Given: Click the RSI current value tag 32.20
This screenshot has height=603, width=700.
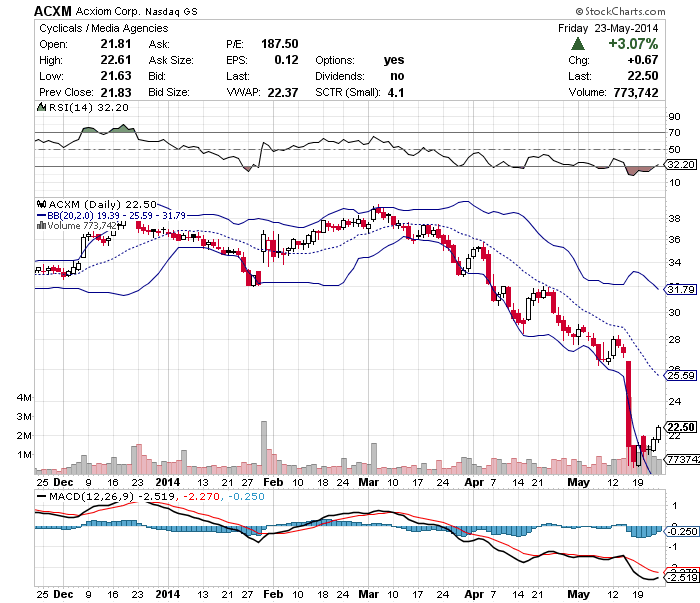Looking at the screenshot, I should (x=681, y=165).
